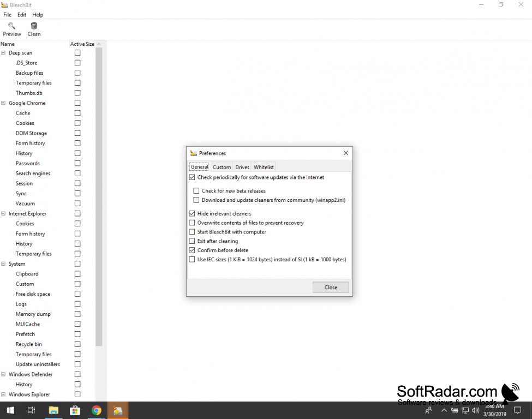The height and width of the screenshot is (419, 532).
Task: Select the General tab in Preferences
Action: (x=200, y=167)
